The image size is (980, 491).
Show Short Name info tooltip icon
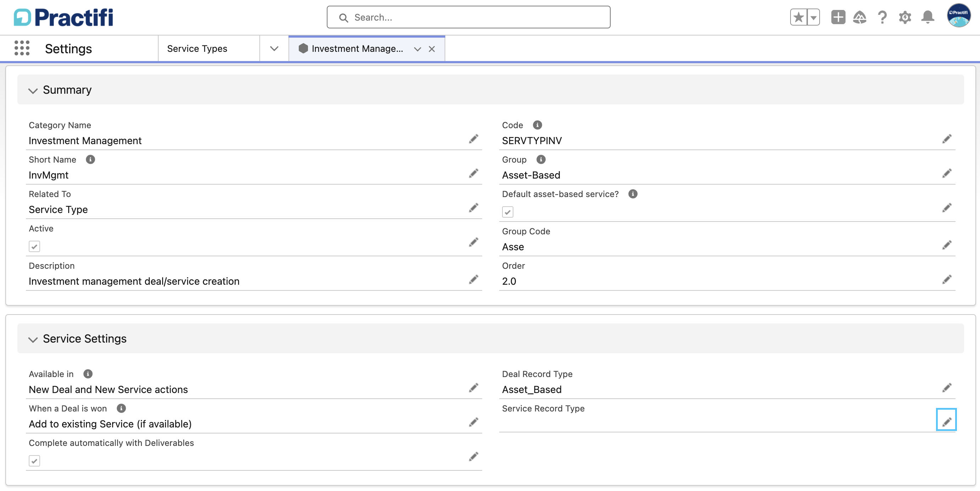[90, 159]
